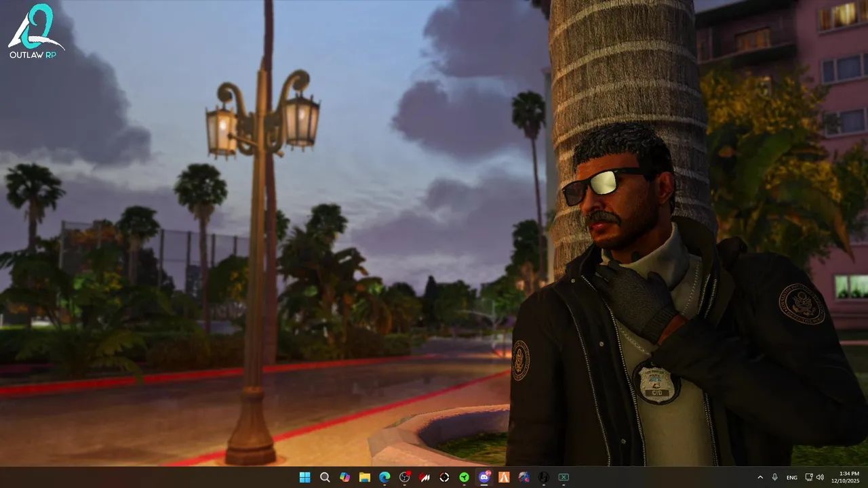The width and height of the screenshot is (868, 488).
Task: Show hidden system tray icons
Action: (x=760, y=477)
